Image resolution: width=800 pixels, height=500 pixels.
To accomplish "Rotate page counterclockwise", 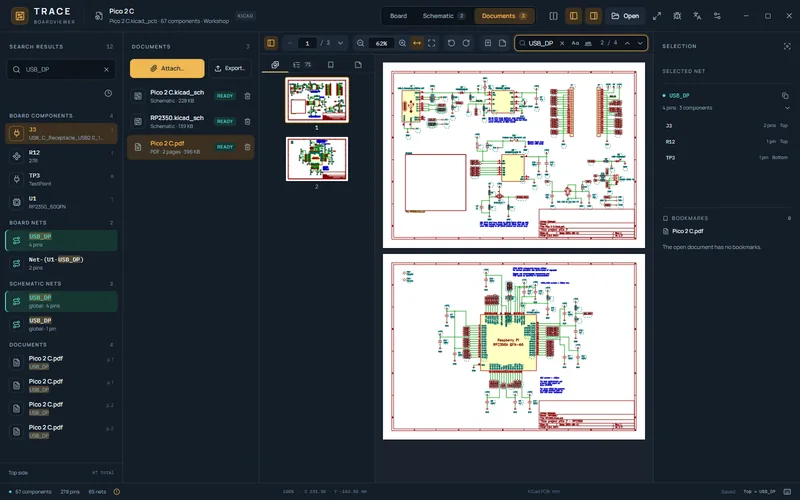I will pyautogui.click(x=451, y=43).
